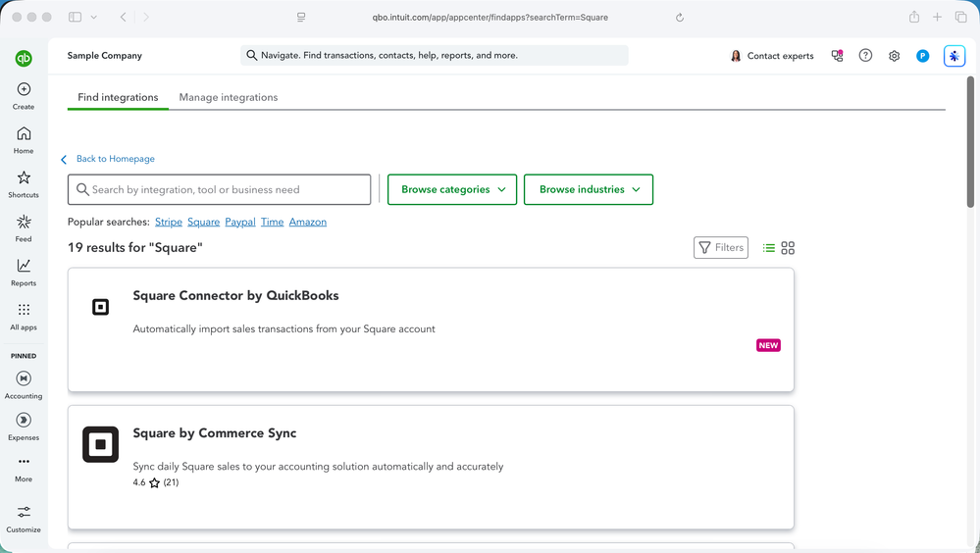Go back with Safari back arrow
Image resolution: width=980 pixels, height=553 pixels.
124,17
